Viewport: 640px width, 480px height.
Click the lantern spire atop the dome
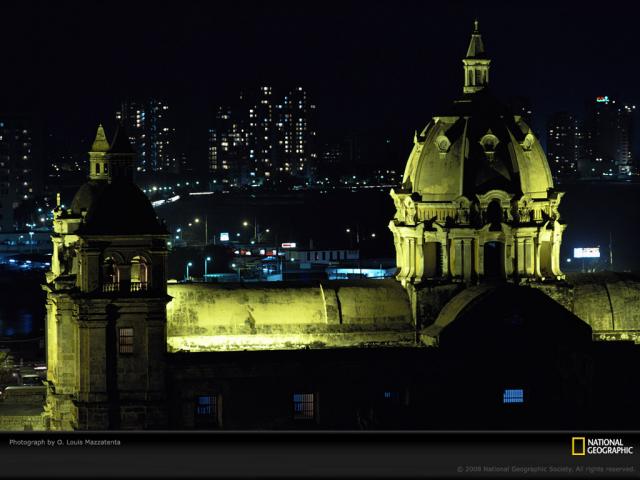[x=476, y=62]
